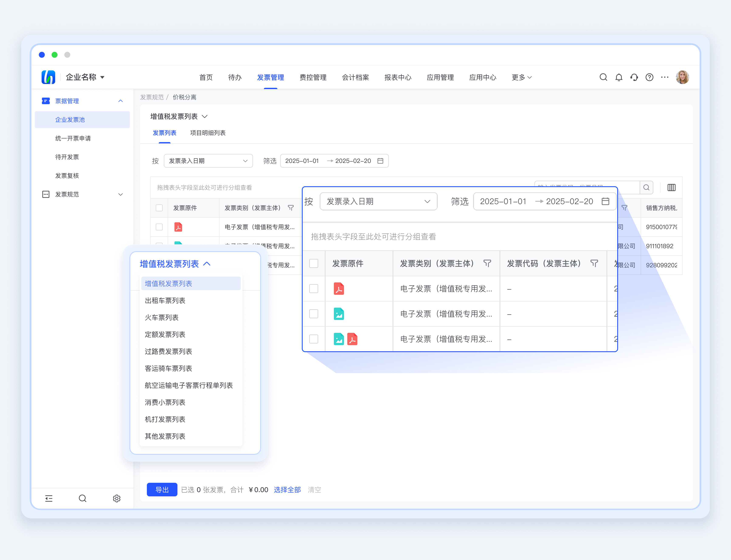Viewport: 731px width, 560px height.
Task: Collapse the sidebar using menu-fold icon
Action: [49, 498]
